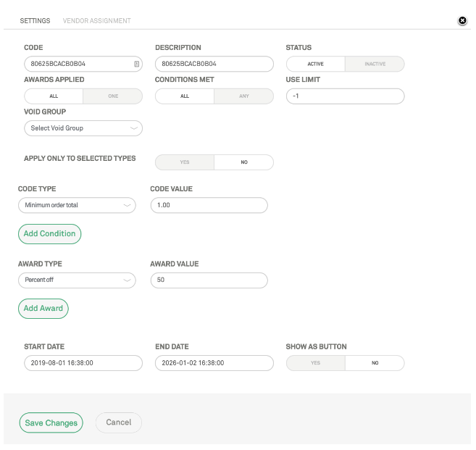The image size is (476, 450).
Task: Set Status to Inactive
Action: pos(375,64)
